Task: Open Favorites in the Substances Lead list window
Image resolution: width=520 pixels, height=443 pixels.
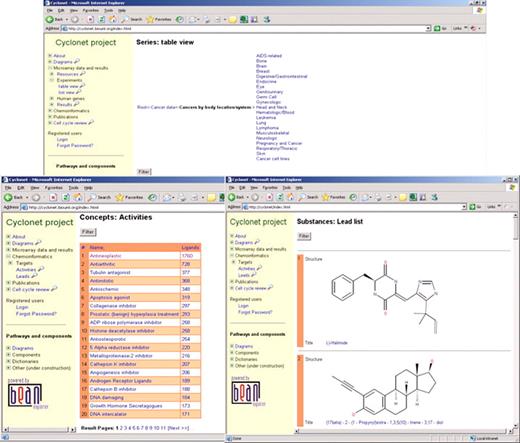Action: (334, 197)
